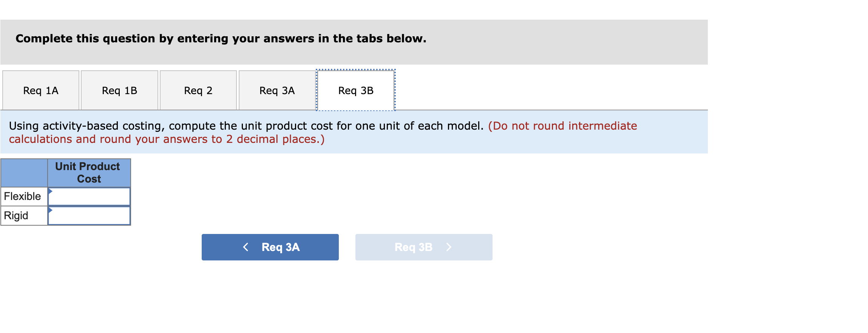Click the right chevron on Req 3B button
868x333 pixels.
tap(449, 247)
